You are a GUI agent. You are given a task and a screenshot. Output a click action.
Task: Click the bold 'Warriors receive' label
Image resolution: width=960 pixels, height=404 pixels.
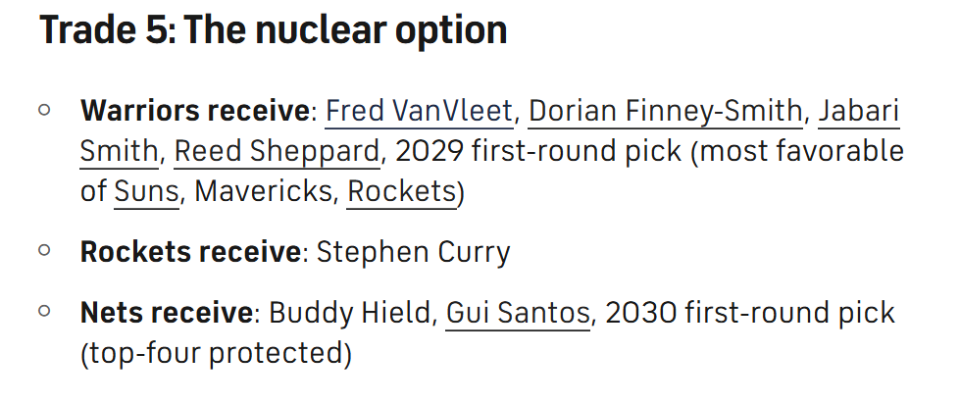click(195, 111)
